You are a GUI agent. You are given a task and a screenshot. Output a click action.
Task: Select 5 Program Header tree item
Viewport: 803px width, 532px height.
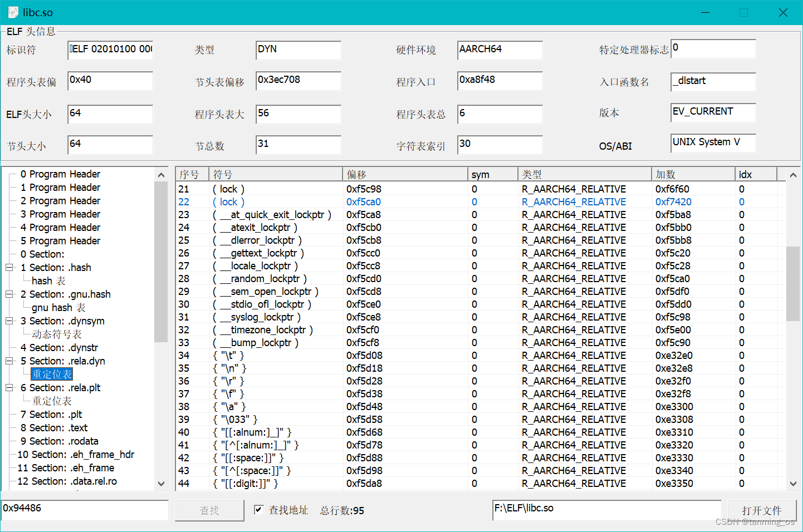click(x=60, y=241)
